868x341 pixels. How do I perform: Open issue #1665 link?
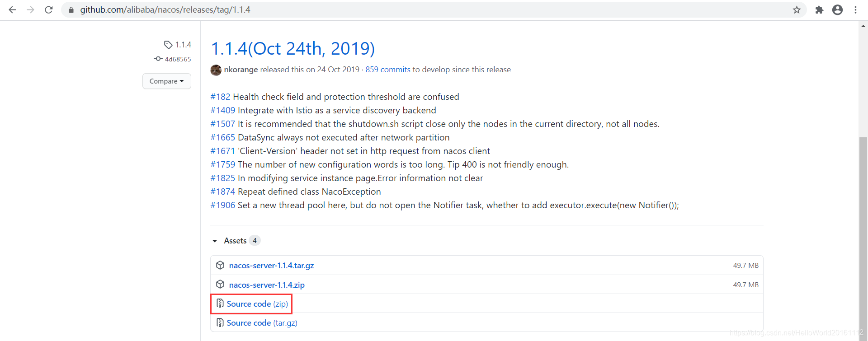click(x=223, y=137)
